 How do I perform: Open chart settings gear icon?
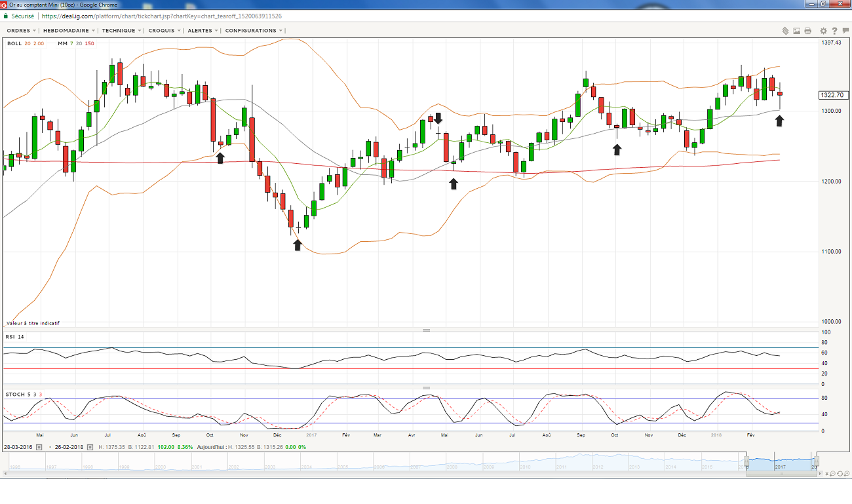coord(823,31)
